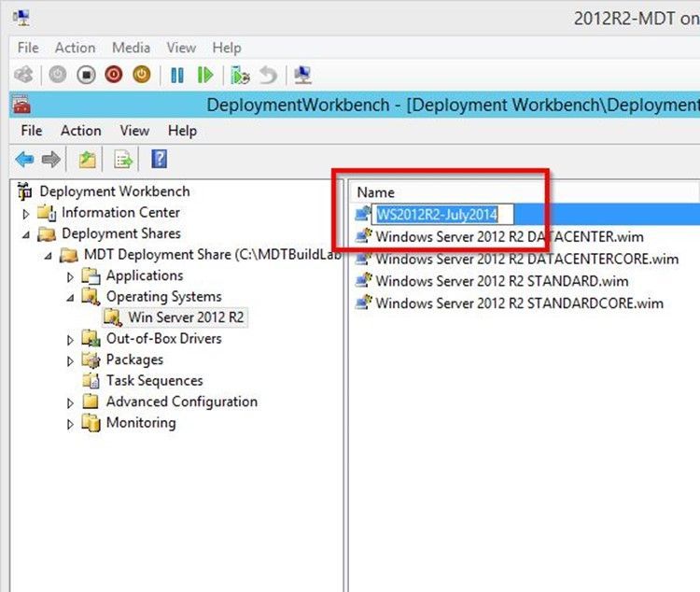Screen dimensions: 700x592
Task: Select Deployment Shares in the tree
Action: coord(121,233)
